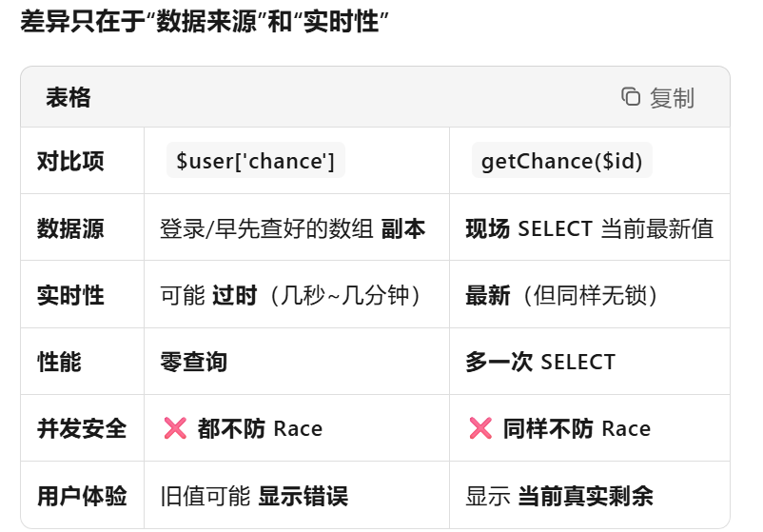Click the bold 显示错误 text
The width and height of the screenshot is (763, 532).
303,496
